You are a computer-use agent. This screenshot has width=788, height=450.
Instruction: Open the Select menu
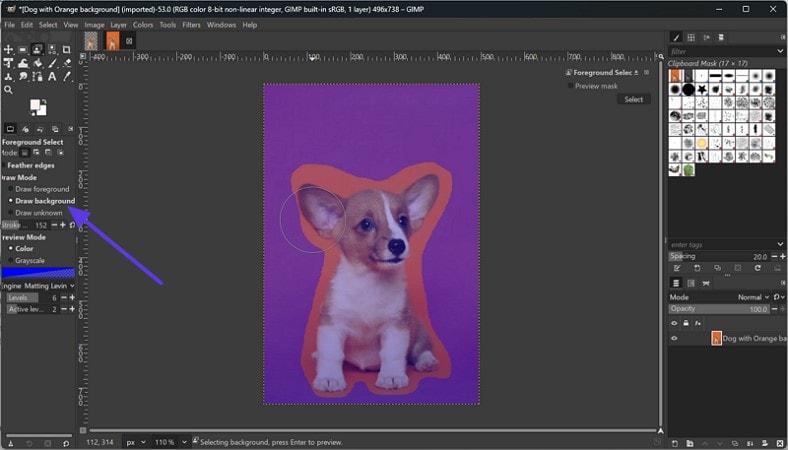tap(48, 25)
